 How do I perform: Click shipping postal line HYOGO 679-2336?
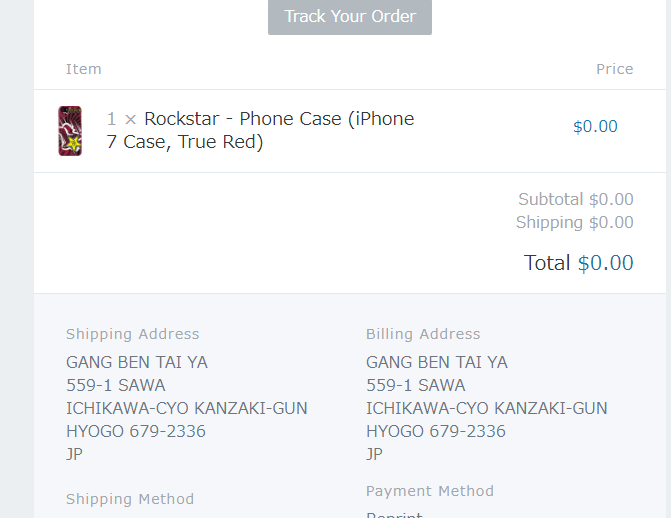click(136, 431)
